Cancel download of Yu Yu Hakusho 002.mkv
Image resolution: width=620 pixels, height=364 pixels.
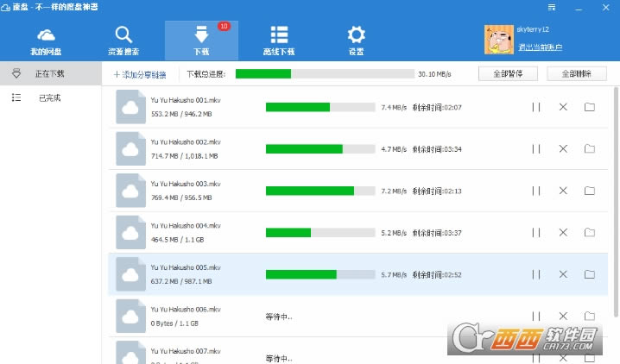click(x=563, y=148)
